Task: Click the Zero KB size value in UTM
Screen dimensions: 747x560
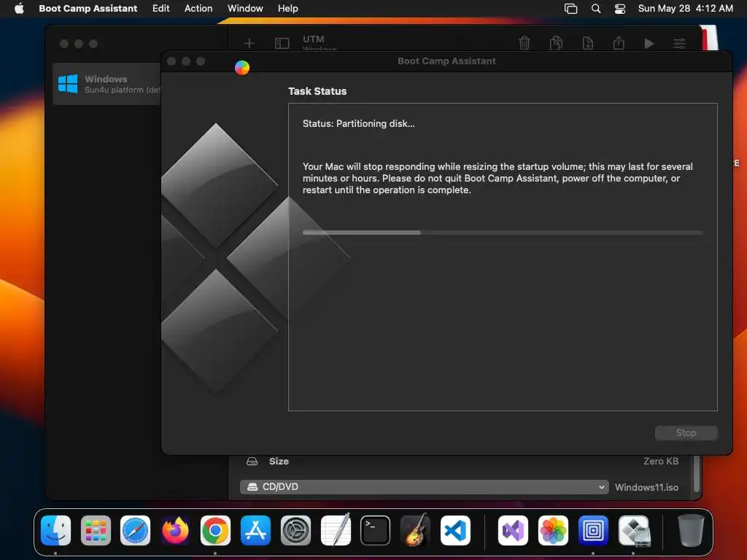Action: (660, 461)
